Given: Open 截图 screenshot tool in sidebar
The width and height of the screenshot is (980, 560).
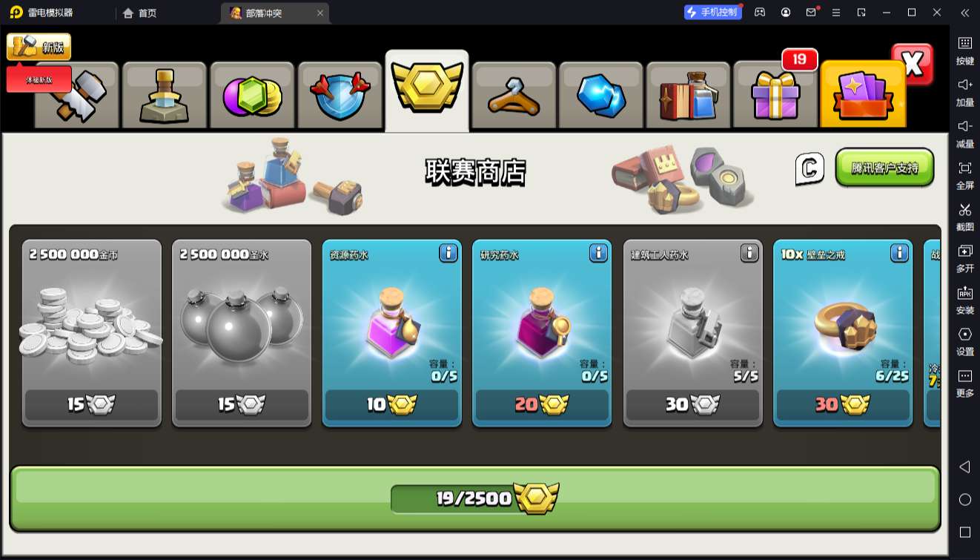Looking at the screenshot, I should (964, 217).
